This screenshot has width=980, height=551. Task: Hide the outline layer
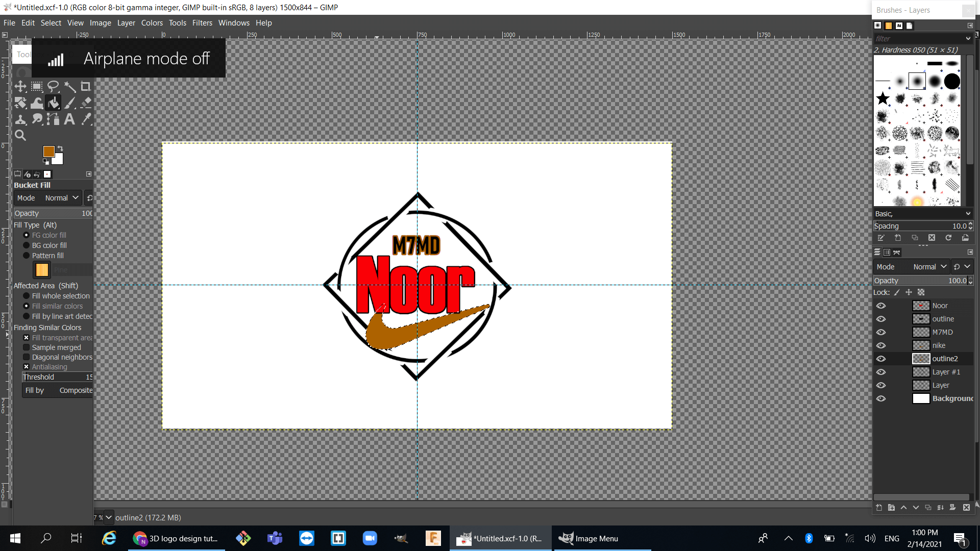pyautogui.click(x=881, y=319)
